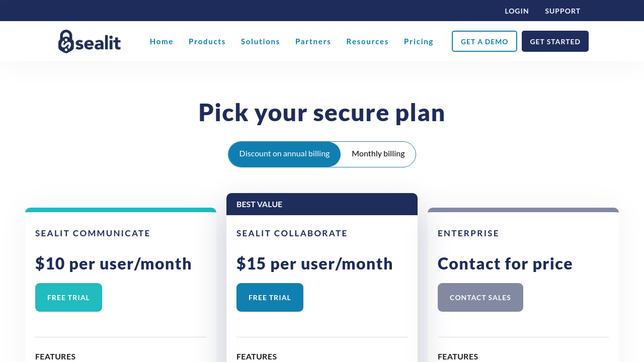The height and width of the screenshot is (362, 644).
Task: Switch to Monthly billing
Action: point(378,154)
